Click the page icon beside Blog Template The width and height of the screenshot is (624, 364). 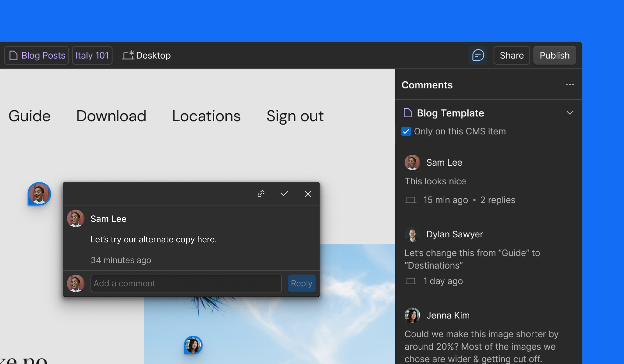(x=407, y=113)
